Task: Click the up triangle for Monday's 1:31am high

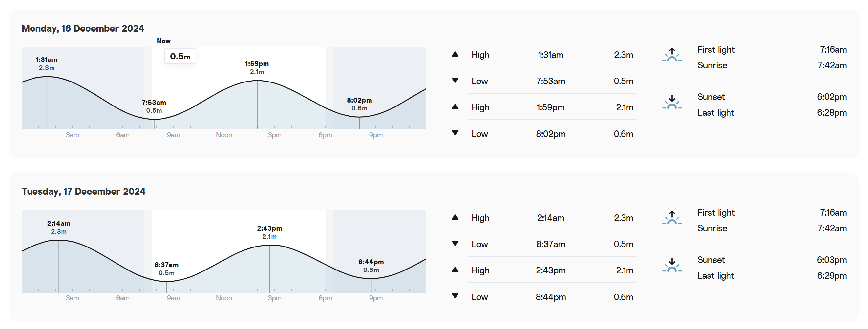Action: click(455, 54)
